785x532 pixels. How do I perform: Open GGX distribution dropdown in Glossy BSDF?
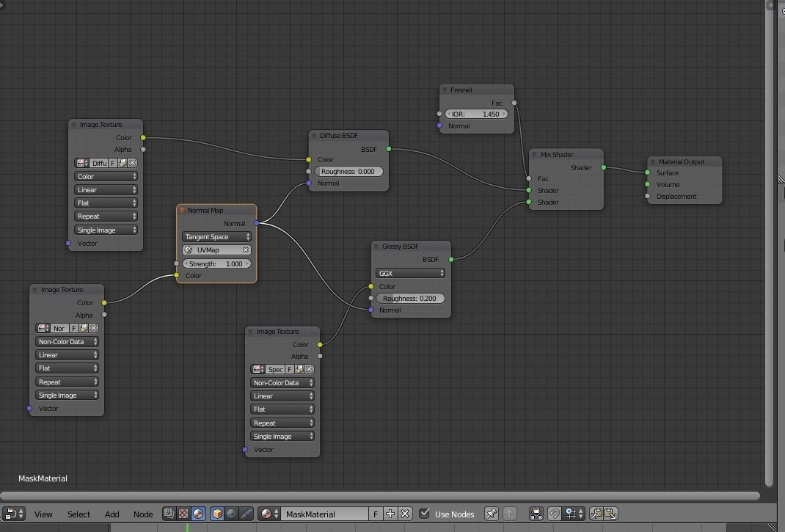[x=410, y=273]
